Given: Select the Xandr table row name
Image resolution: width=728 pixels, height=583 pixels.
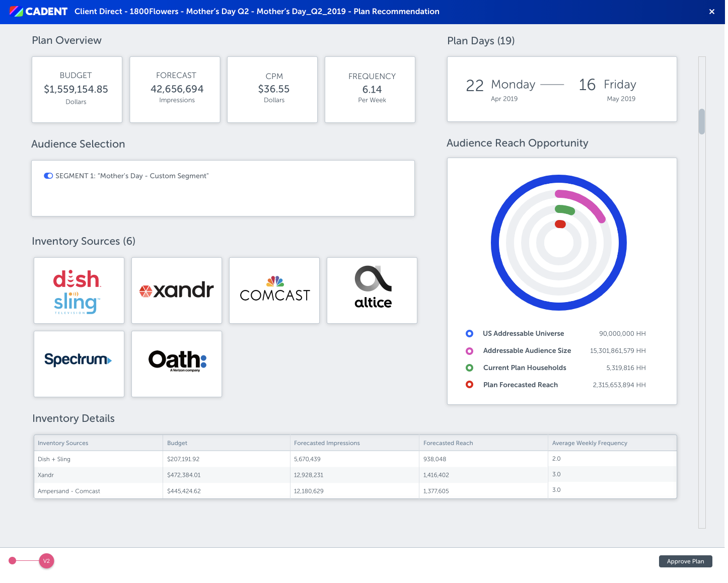Looking at the screenshot, I should pos(46,475).
